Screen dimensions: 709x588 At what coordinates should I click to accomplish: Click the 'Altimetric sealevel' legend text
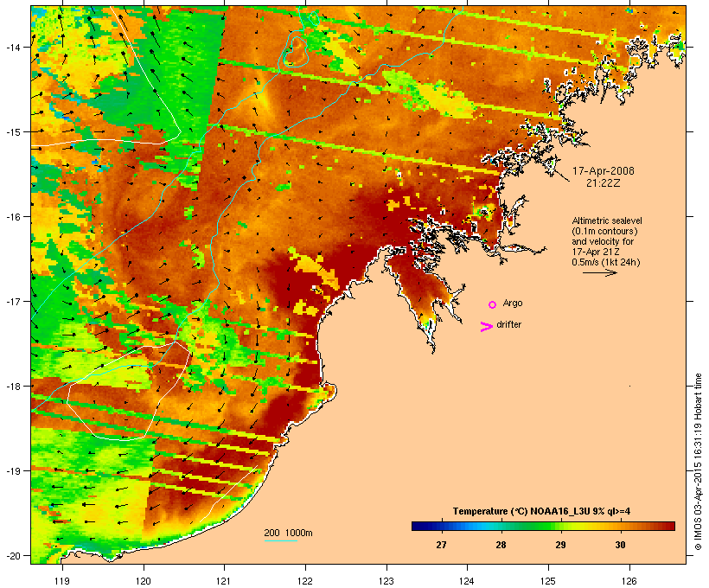coord(607,220)
